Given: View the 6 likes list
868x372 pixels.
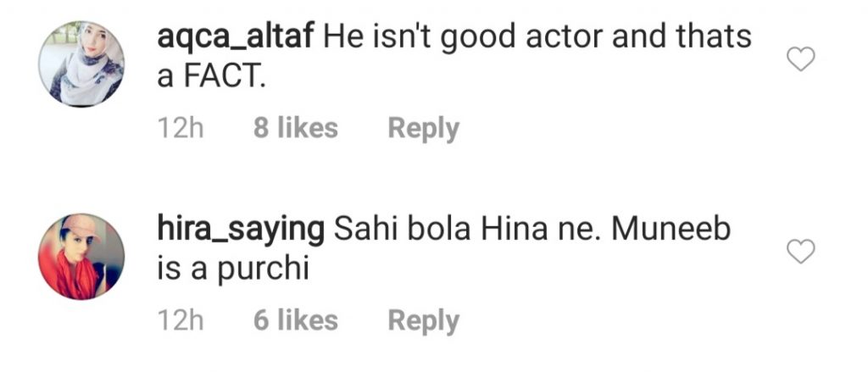Looking at the screenshot, I should coord(296,320).
